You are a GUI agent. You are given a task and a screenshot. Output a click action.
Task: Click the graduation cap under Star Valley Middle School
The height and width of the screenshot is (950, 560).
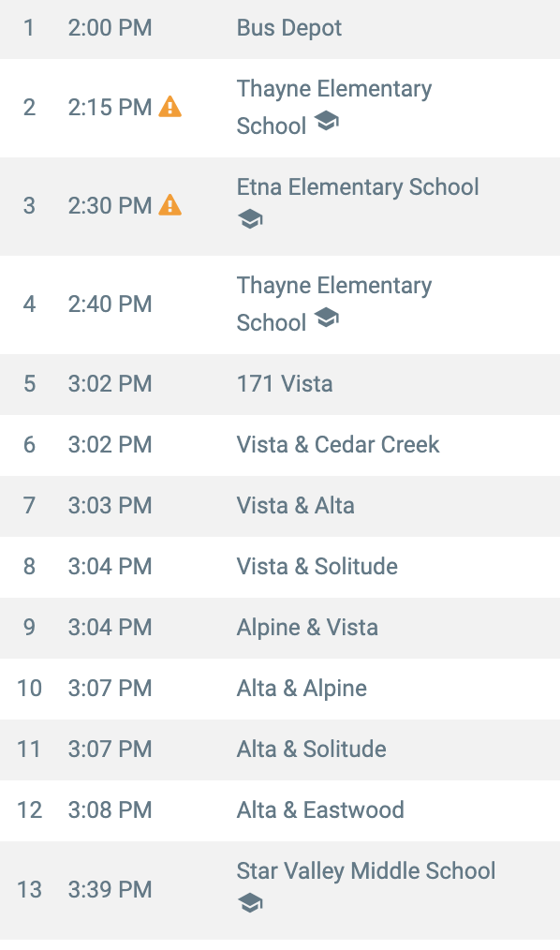[x=250, y=902]
